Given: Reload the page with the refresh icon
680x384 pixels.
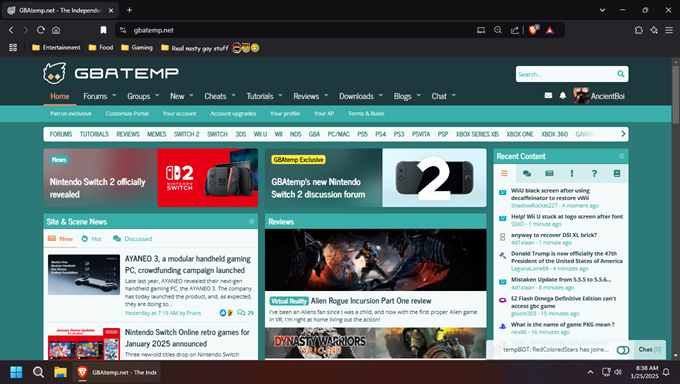Looking at the screenshot, I should (41, 30).
